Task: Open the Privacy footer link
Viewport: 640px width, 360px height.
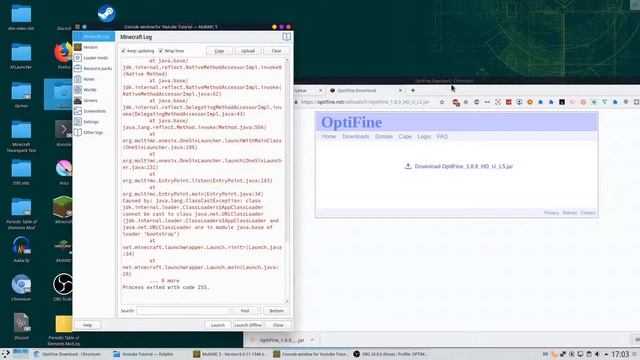Action: pos(551,213)
